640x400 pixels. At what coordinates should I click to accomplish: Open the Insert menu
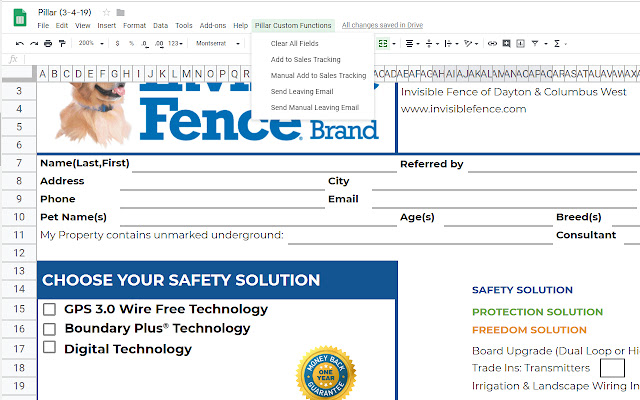(107, 25)
